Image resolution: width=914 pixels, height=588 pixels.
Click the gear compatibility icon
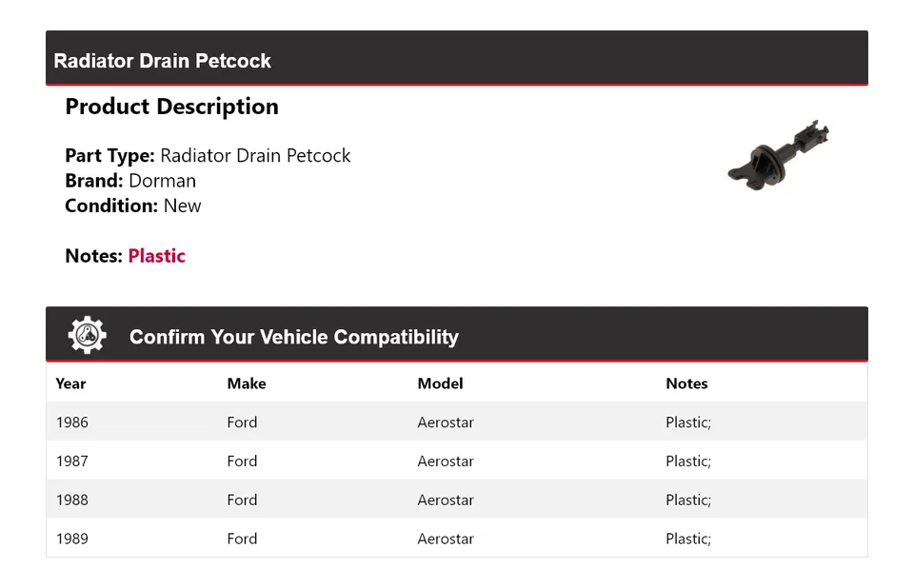point(87,336)
